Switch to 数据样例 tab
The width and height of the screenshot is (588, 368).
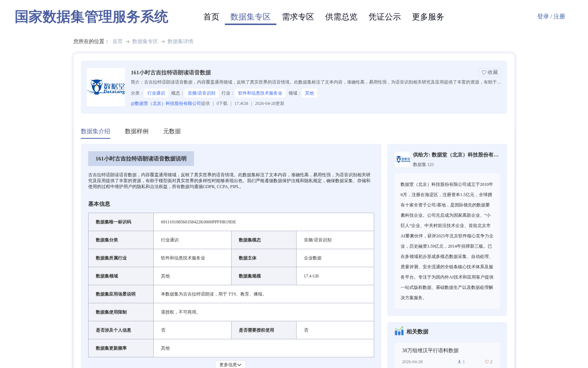coord(137,131)
